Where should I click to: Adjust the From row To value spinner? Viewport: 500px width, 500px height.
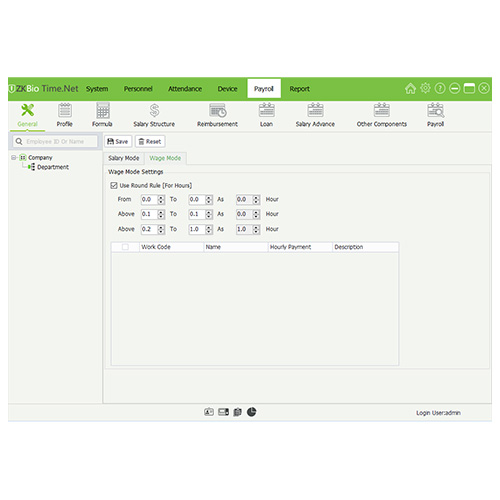click(x=209, y=199)
